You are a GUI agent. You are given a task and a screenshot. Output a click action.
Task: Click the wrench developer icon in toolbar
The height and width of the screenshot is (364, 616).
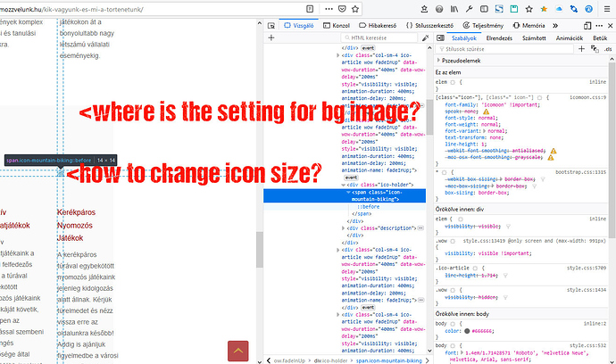(x=469, y=9)
